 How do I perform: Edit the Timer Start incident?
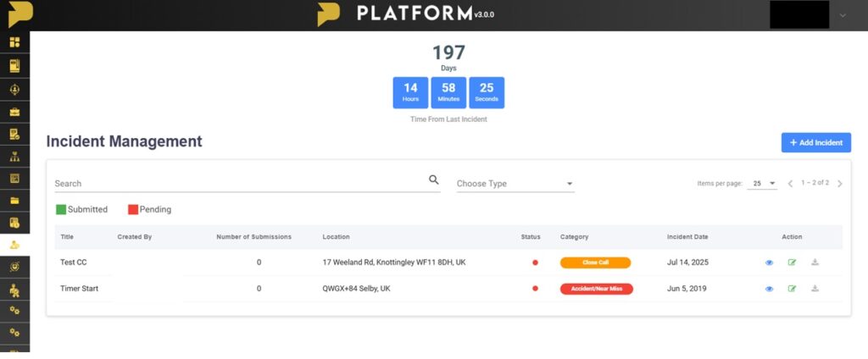pos(792,289)
